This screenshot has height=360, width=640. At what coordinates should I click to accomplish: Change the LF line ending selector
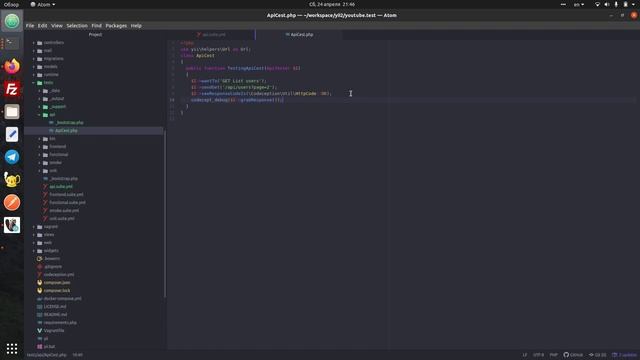pyautogui.click(x=525, y=355)
